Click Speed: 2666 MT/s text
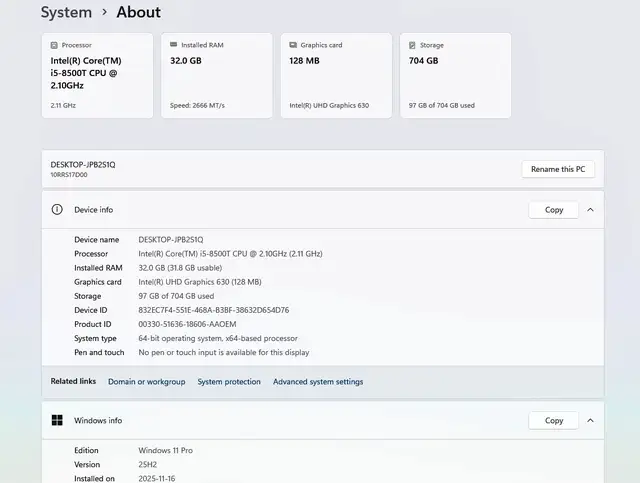This screenshot has height=483, width=640. pyautogui.click(x=197, y=105)
